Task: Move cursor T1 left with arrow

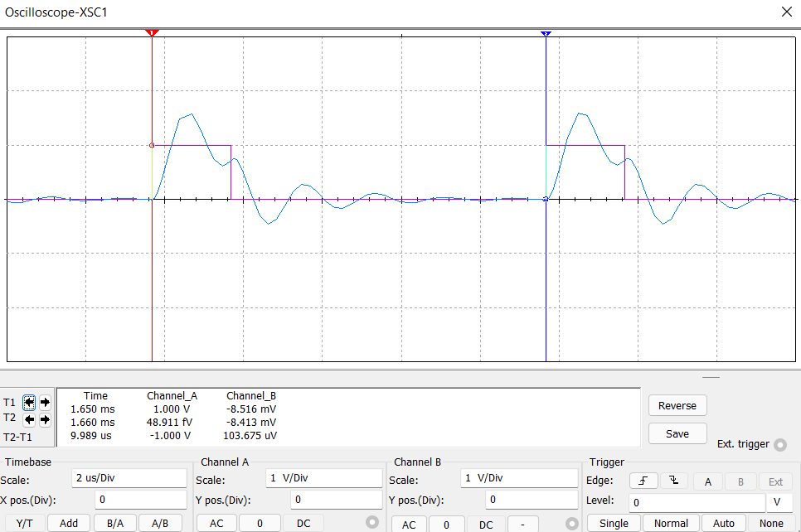Action: 29,403
